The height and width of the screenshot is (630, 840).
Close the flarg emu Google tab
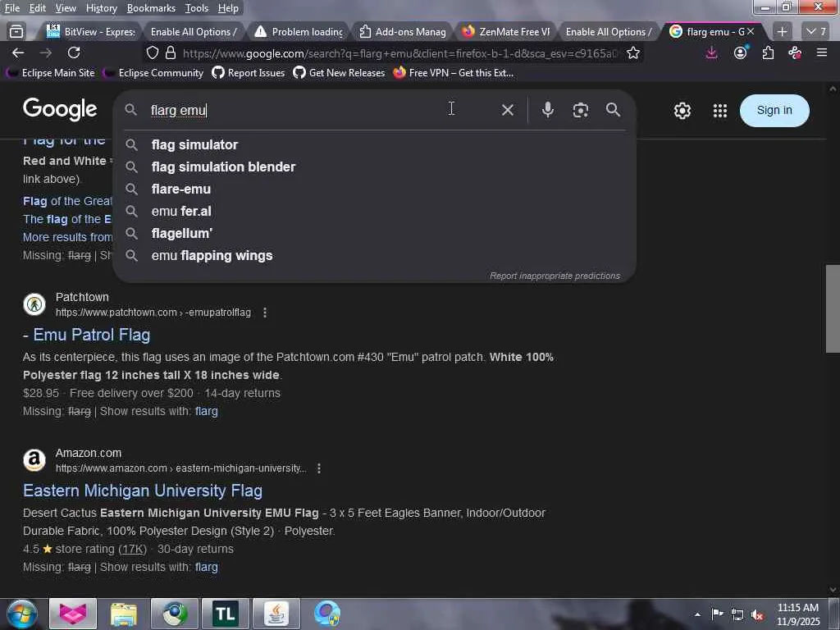click(751, 32)
